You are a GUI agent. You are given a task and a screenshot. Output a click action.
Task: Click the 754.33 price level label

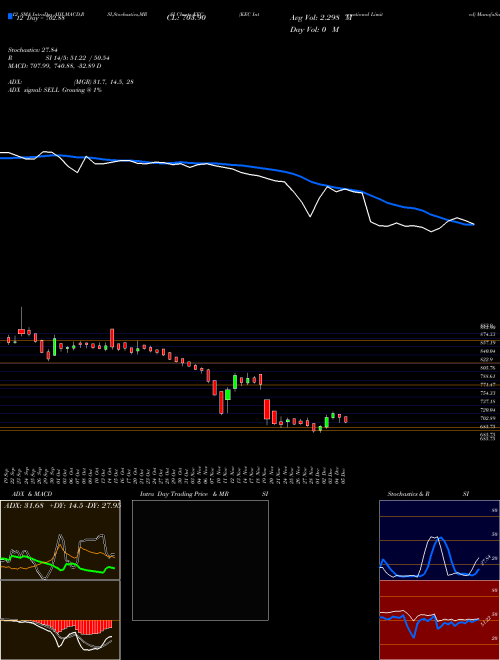coord(489,393)
